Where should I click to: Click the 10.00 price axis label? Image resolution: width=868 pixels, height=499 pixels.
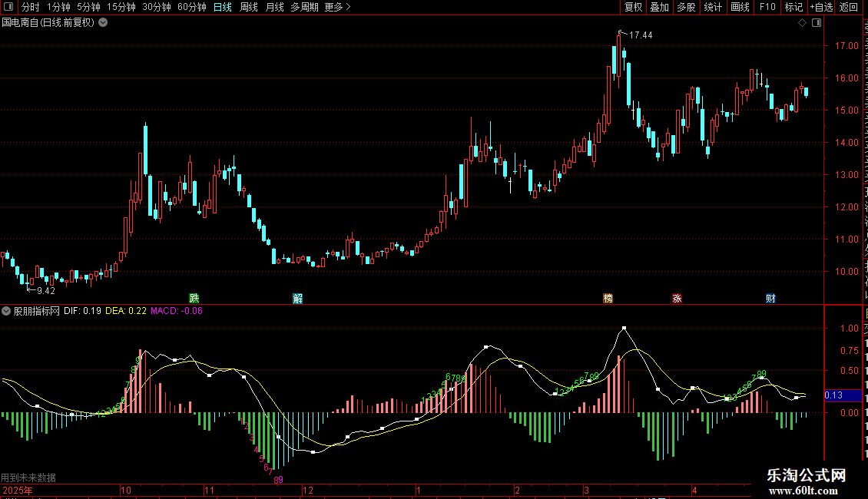coord(847,272)
